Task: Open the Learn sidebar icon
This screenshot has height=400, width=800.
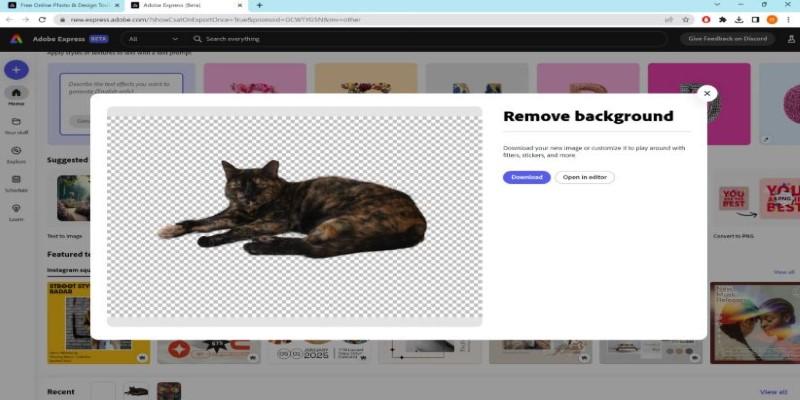Action: 16,211
